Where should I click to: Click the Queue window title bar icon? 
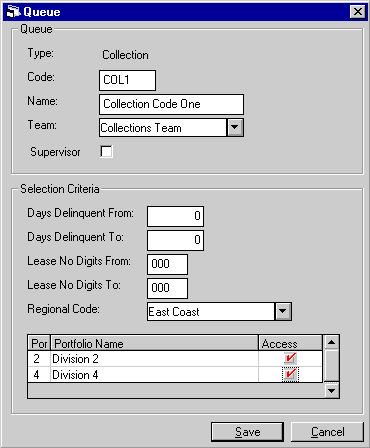tap(13, 12)
